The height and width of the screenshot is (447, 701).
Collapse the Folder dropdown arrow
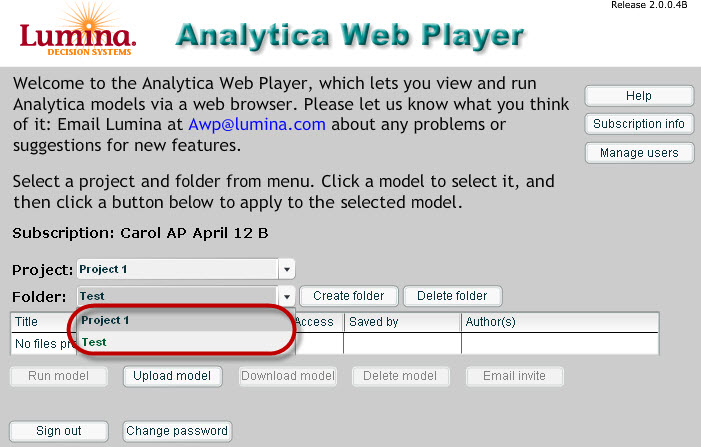click(287, 296)
